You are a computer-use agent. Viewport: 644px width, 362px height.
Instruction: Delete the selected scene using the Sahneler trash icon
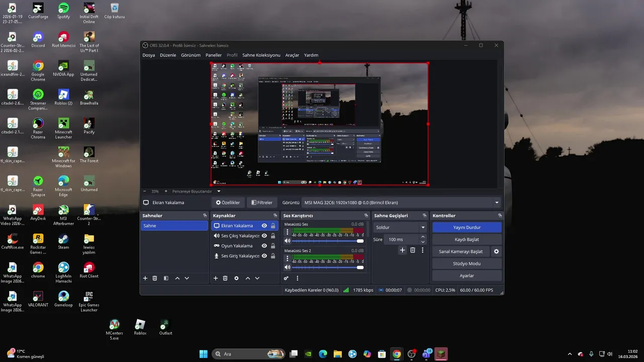[x=155, y=278]
